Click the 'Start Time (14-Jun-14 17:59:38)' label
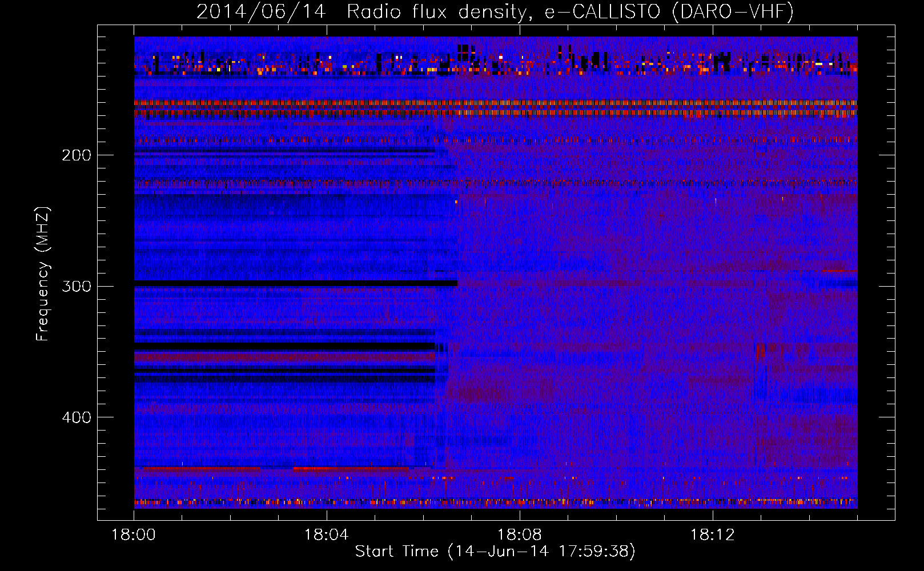Screen dimensions: 924x571 [495, 552]
